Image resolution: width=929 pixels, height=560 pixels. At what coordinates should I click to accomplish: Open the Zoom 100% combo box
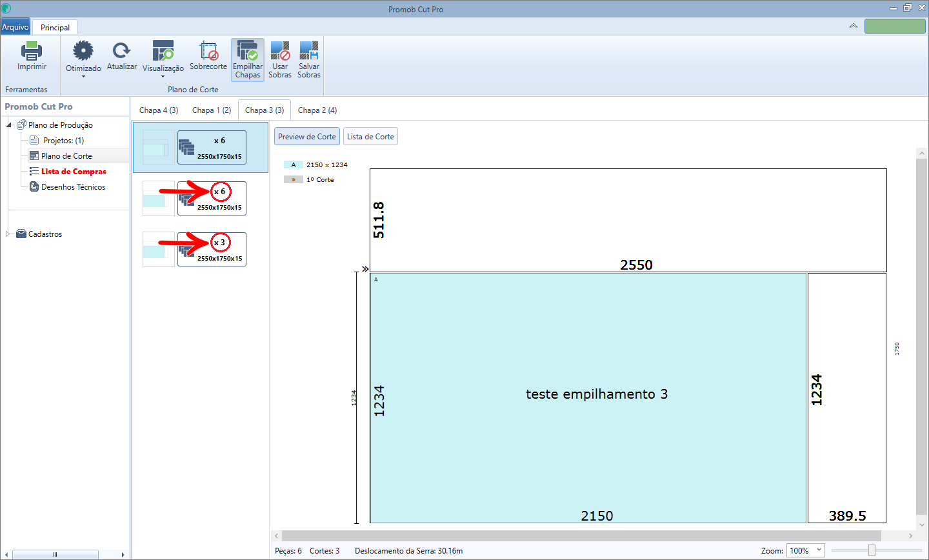(x=806, y=550)
